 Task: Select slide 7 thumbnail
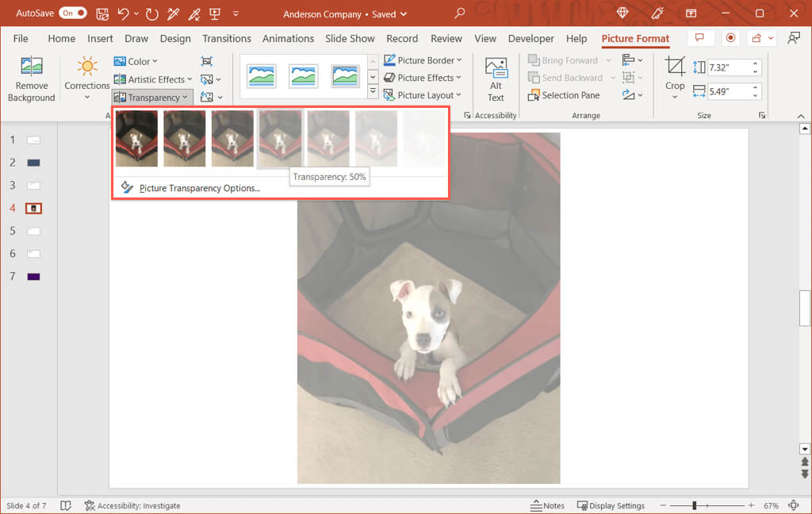33,277
